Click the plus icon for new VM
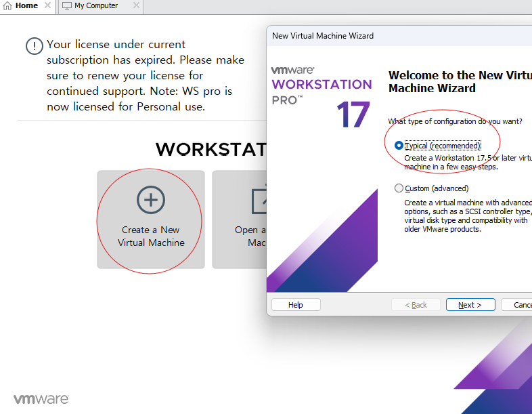 pyautogui.click(x=151, y=200)
